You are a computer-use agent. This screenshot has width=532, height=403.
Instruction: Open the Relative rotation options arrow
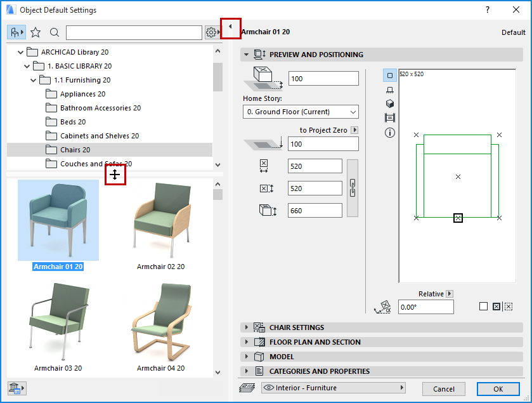(x=450, y=294)
